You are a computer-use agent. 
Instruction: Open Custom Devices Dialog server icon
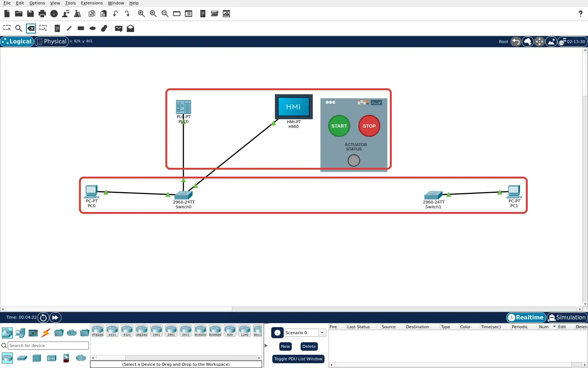tap(215, 14)
